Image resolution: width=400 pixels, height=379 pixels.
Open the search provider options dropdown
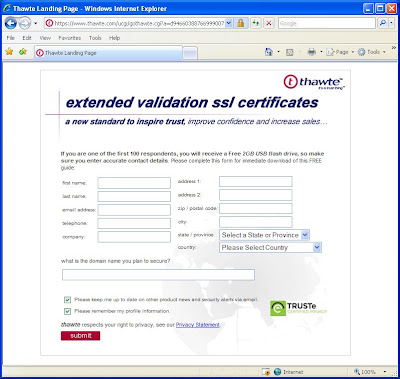click(391, 23)
